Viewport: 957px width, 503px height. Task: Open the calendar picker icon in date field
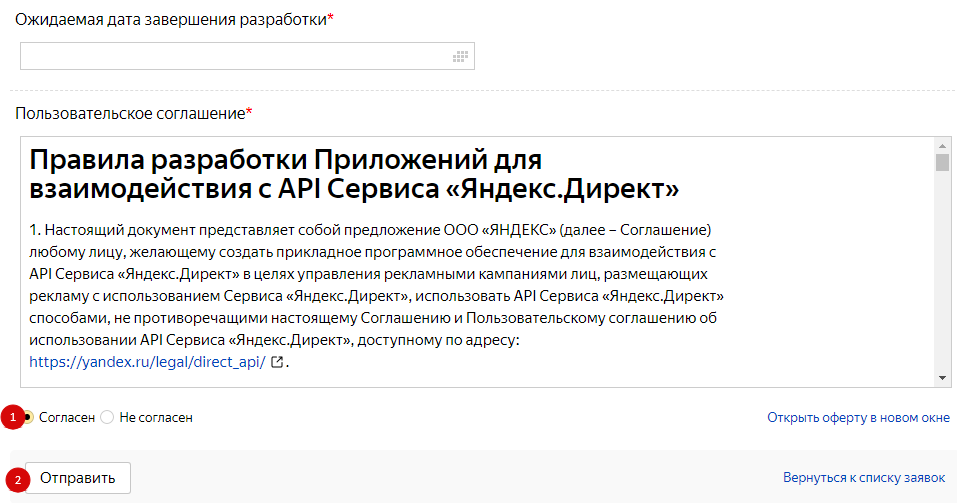pos(460,57)
